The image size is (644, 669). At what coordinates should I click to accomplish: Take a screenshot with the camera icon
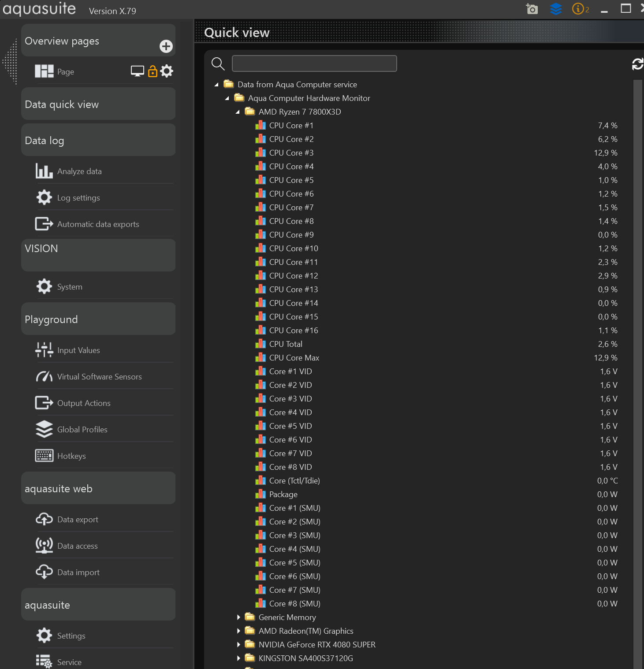coord(532,9)
